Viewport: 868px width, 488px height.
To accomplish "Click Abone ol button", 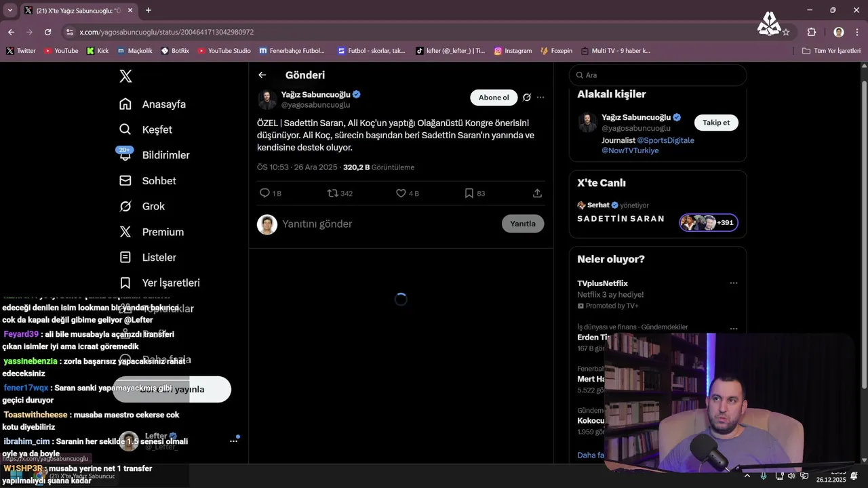I will pos(494,98).
